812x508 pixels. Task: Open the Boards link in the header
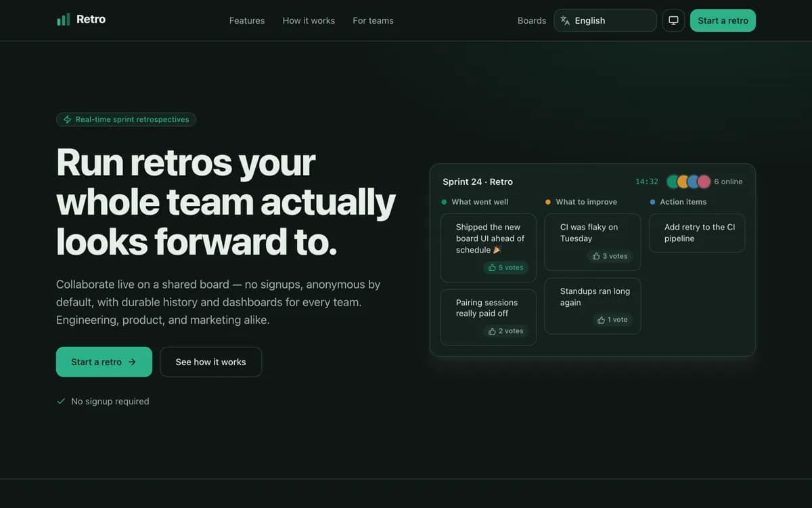(532, 20)
